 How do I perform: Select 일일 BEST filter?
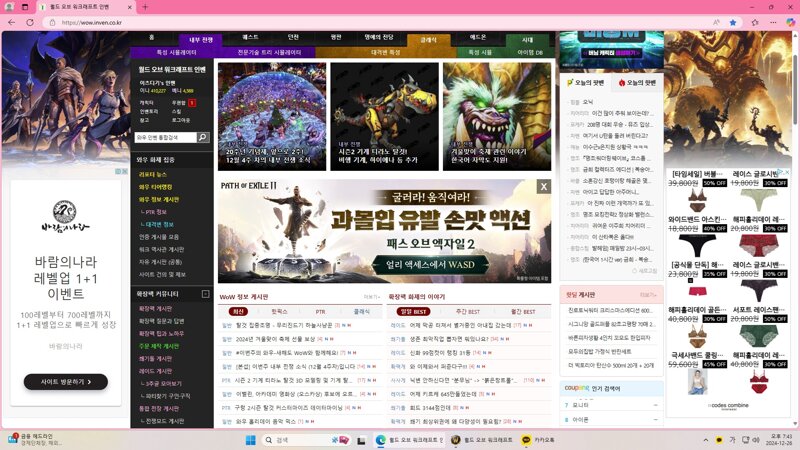[413, 311]
